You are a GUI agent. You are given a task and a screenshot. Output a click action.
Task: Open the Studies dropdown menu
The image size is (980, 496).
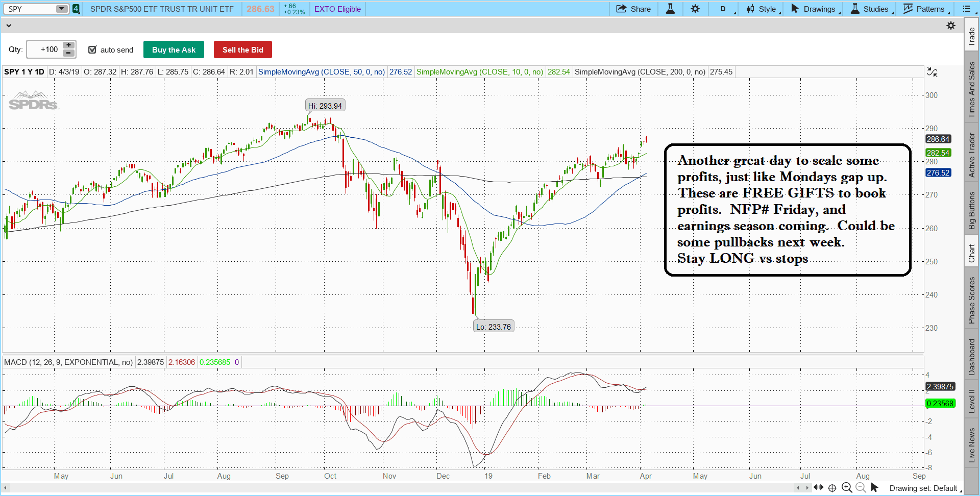[x=871, y=9]
